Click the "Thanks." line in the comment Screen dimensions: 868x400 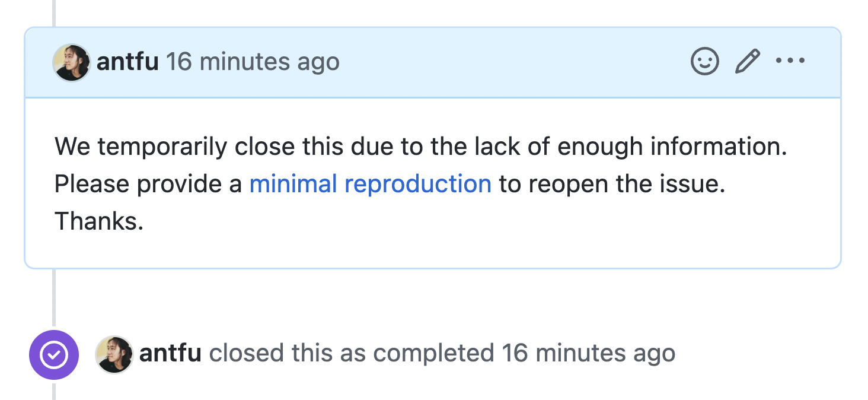99,221
